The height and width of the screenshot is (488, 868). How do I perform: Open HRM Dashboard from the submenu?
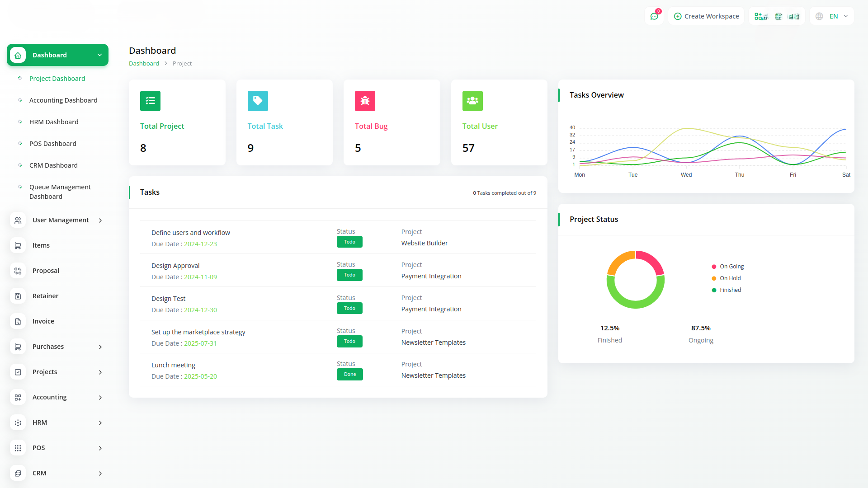tap(54, 122)
